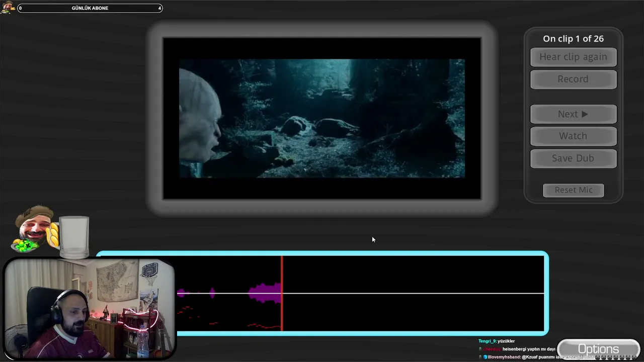The width and height of the screenshot is (644, 362).
Task: Click the small avatar icon beside goal bar
Action: (8, 8)
